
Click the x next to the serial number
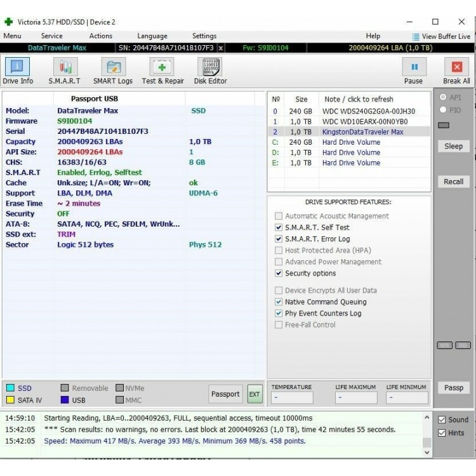pyautogui.click(x=221, y=48)
